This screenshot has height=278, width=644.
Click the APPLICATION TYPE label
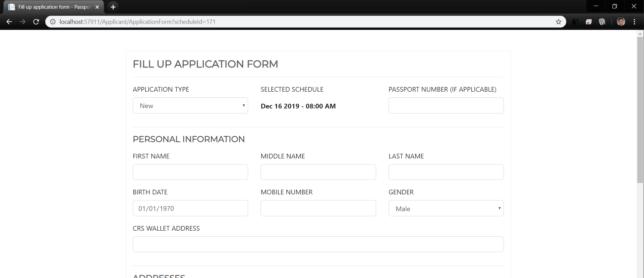click(161, 89)
